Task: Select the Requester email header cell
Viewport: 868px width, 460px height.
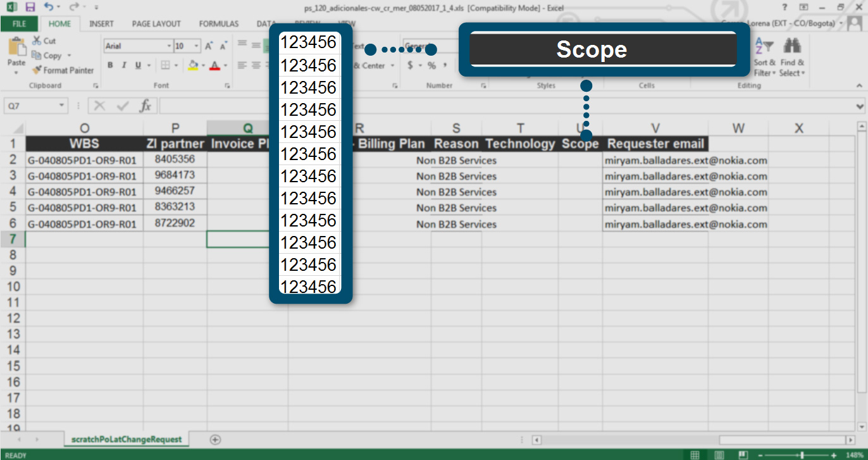Action: pyautogui.click(x=655, y=144)
